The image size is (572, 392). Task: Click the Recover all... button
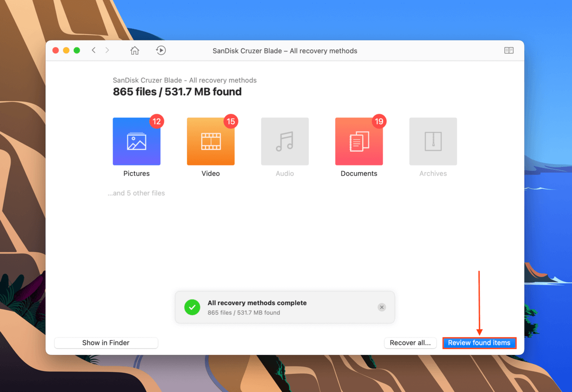pyautogui.click(x=410, y=343)
